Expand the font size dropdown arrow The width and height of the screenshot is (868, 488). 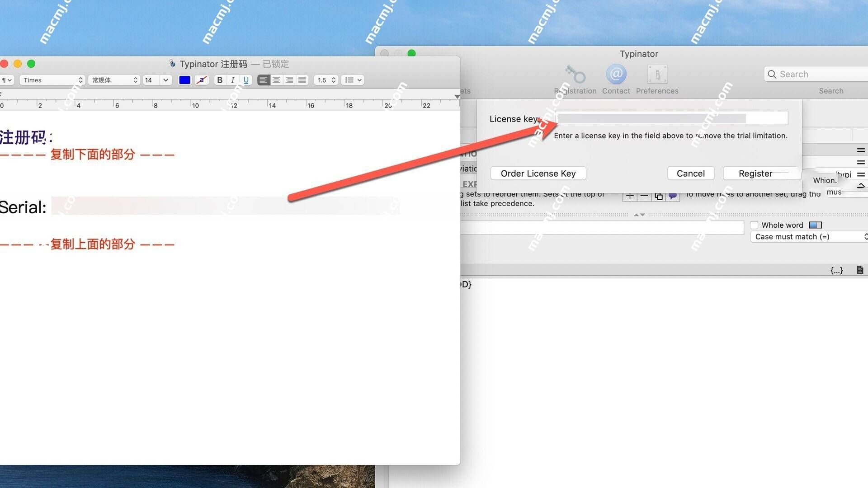click(166, 80)
